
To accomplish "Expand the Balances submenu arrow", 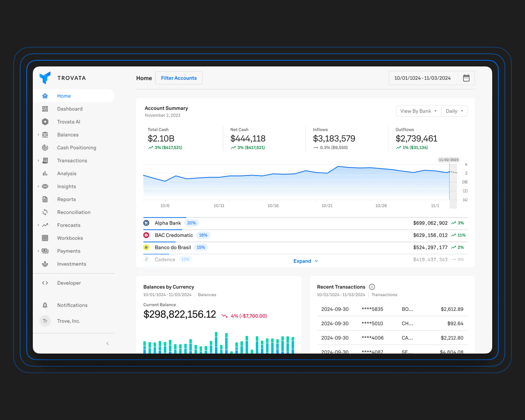I will click(39, 135).
